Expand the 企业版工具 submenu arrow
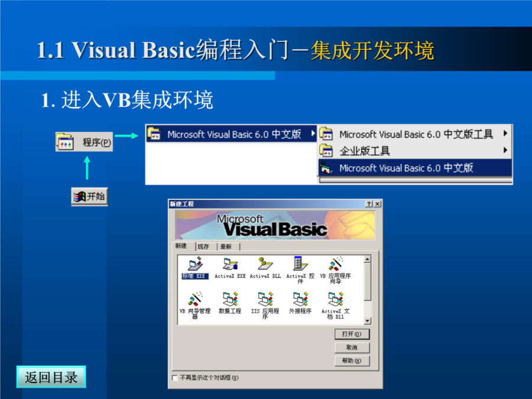 pyautogui.click(x=505, y=150)
